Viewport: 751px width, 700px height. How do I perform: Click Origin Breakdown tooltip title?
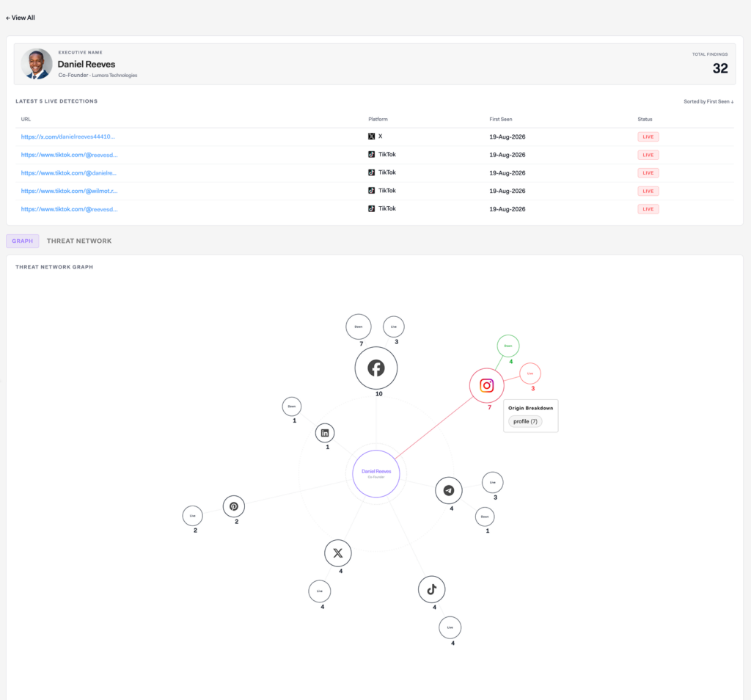pyautogui.click(x=531, y=408)
